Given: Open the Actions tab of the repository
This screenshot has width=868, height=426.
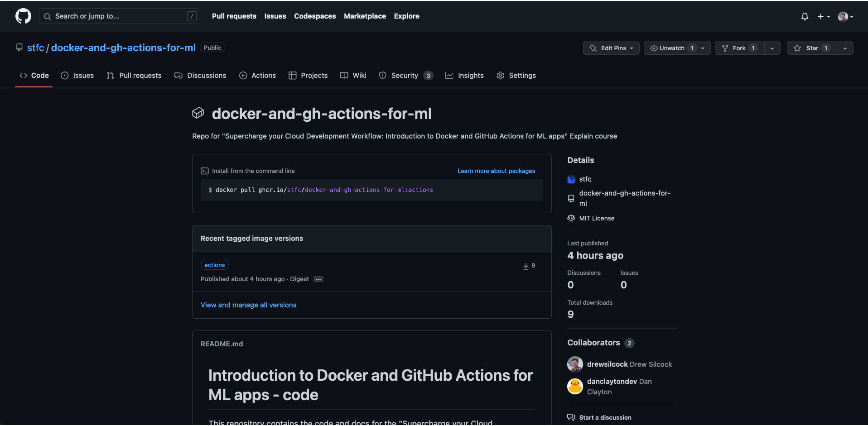Looking at the screenshot, I should [263, 75].
